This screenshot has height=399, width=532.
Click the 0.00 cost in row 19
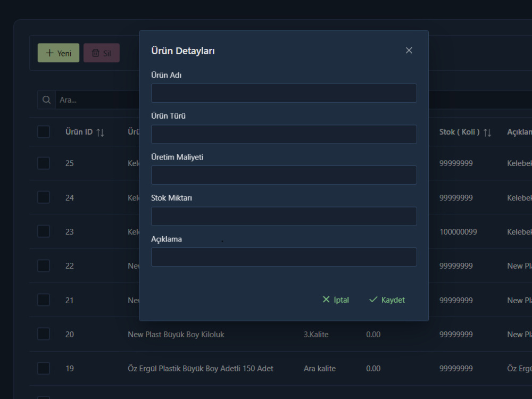(373, 369)
